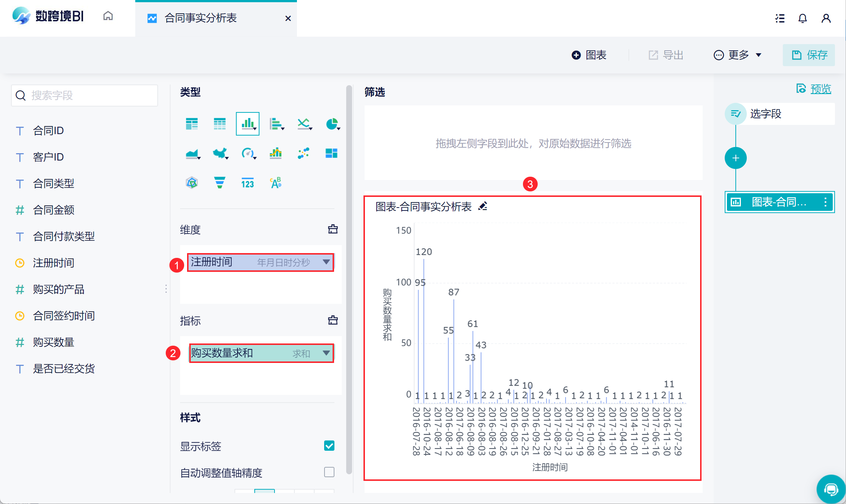846x504 pixels.
Task: Select 是否已经交货 in the field list
Action: click(64, 369)
